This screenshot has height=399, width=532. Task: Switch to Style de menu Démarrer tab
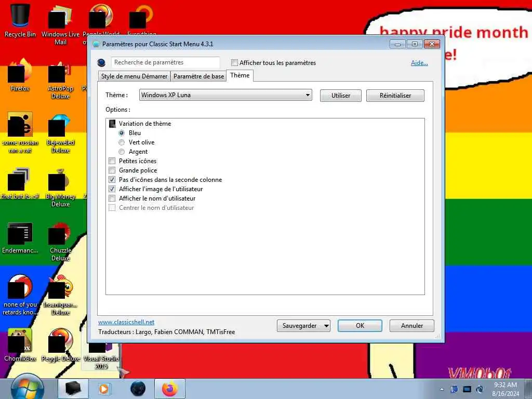coord(135,76)
